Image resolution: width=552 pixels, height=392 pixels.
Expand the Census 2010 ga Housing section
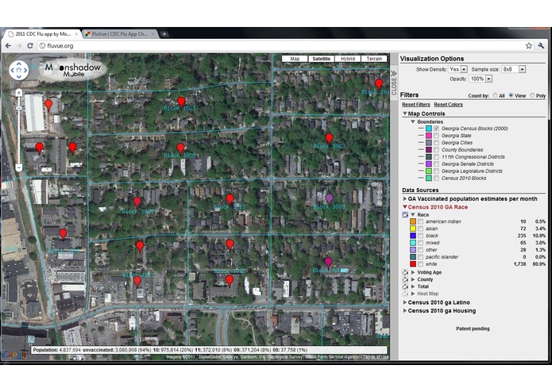[x=405, y=311]
